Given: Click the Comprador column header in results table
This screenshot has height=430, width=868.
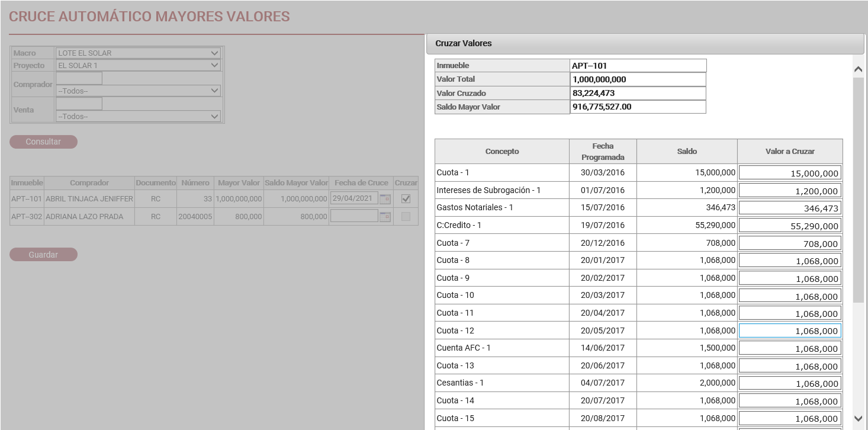Looking at the screenshot, I should click(89, 183).
